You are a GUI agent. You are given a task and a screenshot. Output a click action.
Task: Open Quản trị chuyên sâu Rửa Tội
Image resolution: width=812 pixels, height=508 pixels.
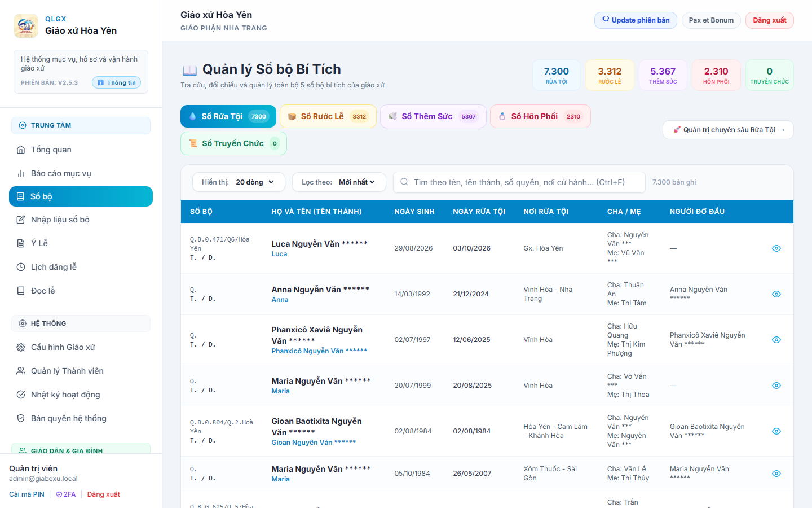tap(728, 130)
